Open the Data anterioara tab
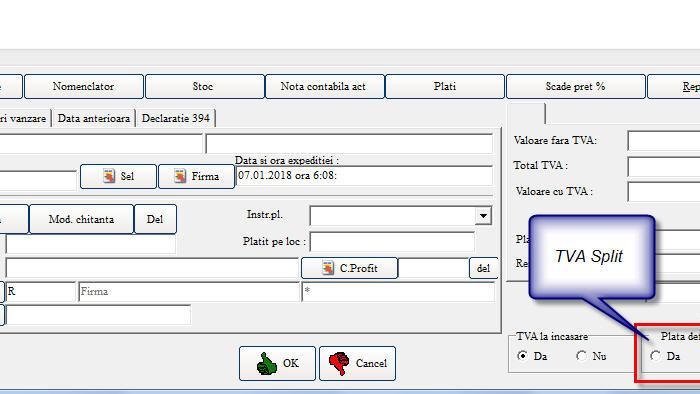 [94, 118]
